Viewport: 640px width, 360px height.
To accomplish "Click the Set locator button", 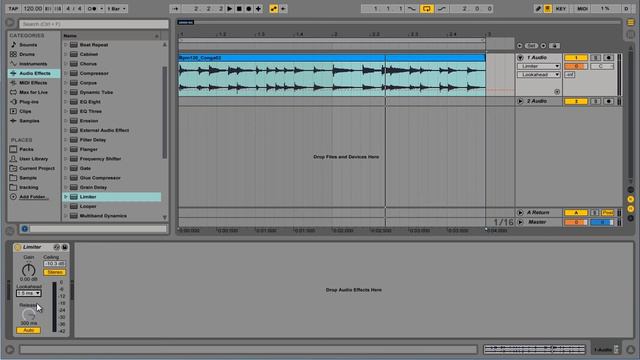I will pyautogui.click(x=531, y=45).
